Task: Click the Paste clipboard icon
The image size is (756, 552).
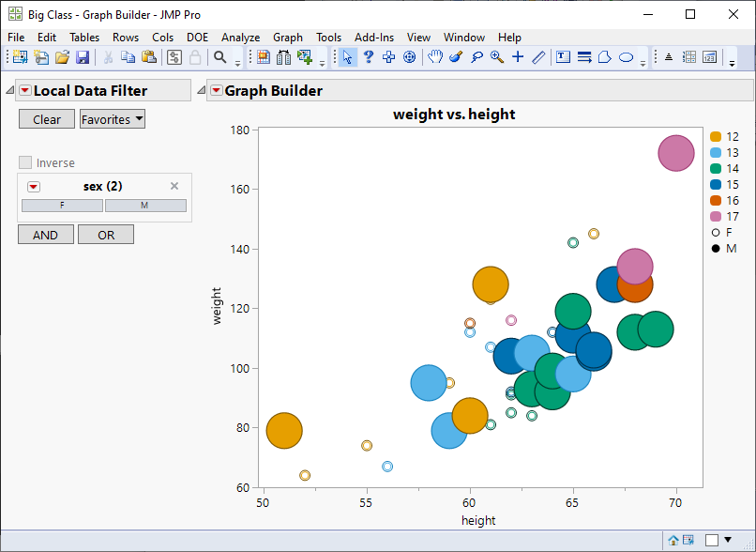Action: 149,57
